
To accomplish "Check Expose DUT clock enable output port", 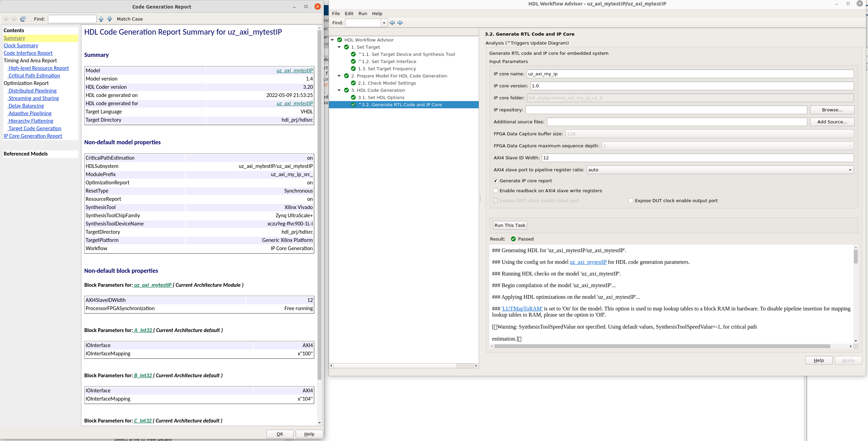I will 631,200.
